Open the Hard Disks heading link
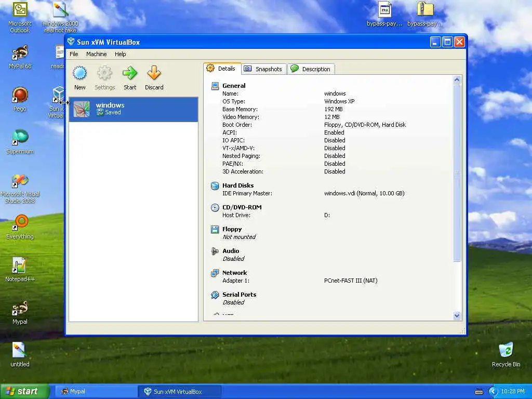 tap(238, 185)
